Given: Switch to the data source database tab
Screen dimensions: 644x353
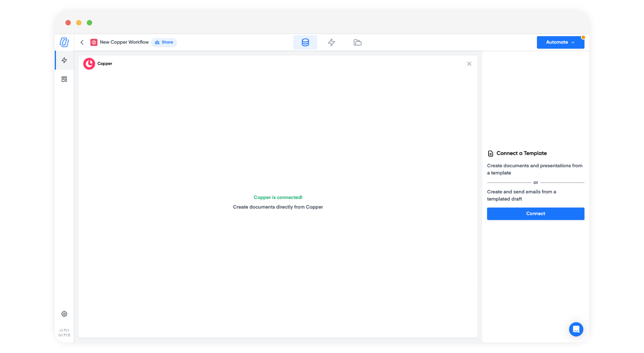Looking at the screenshot, I should click(305, 42).
